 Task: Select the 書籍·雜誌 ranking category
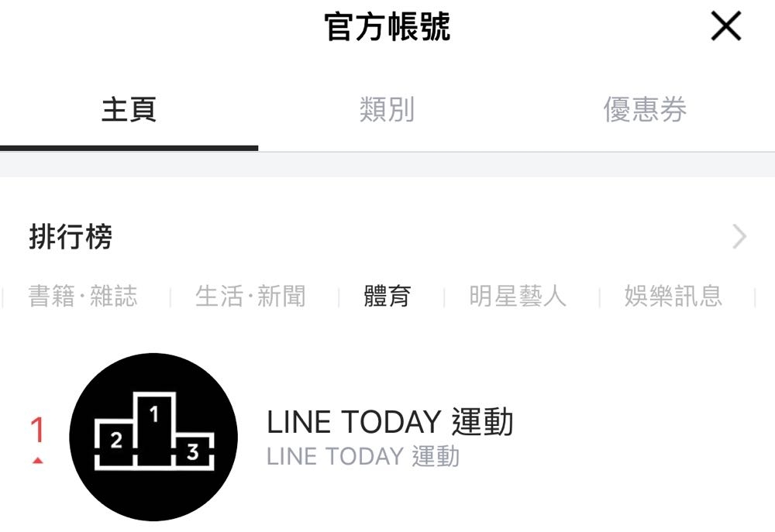[x=83, y=297]
